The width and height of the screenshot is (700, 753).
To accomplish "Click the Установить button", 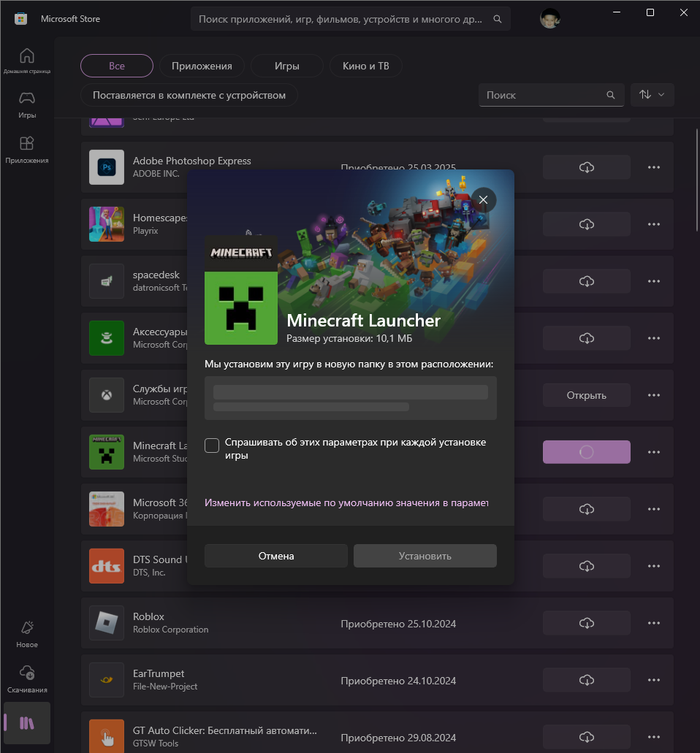I will click(x=425, y=556).
